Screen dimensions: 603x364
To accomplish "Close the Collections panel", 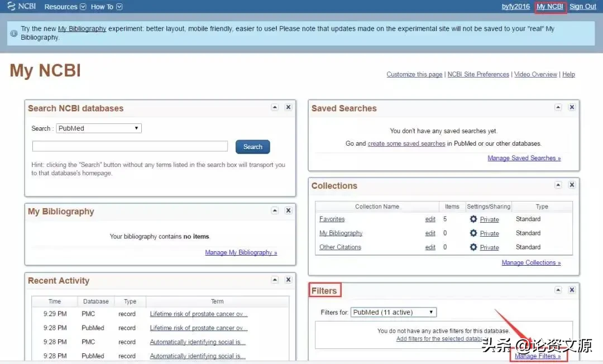I will coord(572,185).
